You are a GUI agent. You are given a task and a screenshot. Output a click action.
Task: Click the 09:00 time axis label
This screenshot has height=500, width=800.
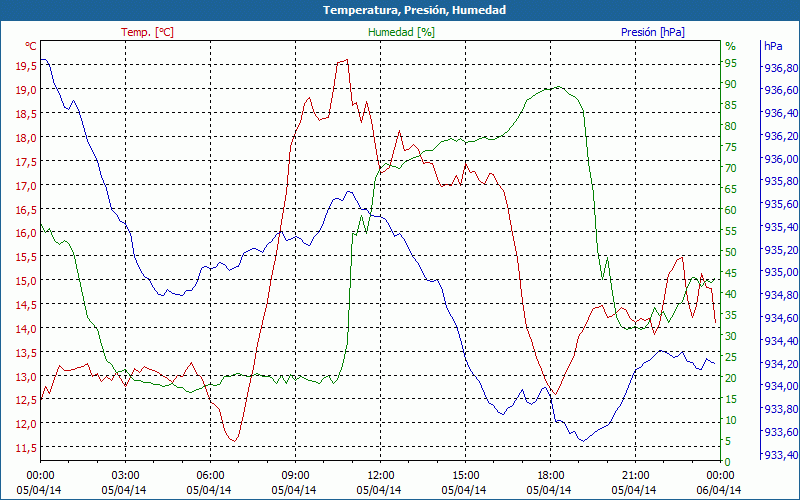[x=295, y=476]
